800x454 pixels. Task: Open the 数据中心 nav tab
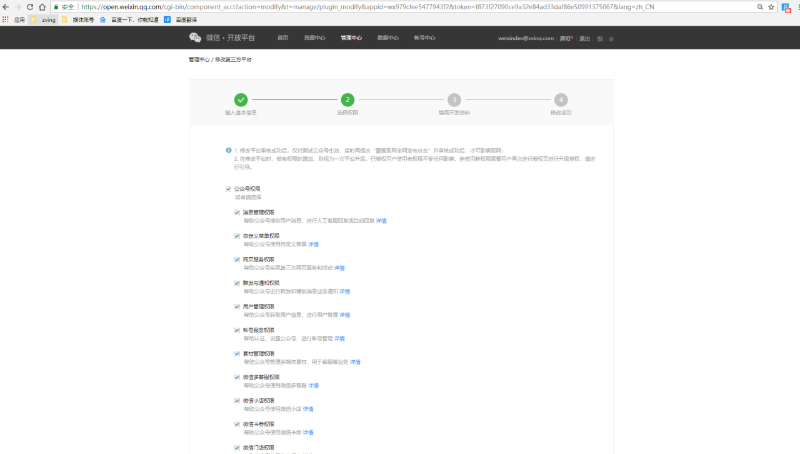pyautogui.click(x=388, y=38)
